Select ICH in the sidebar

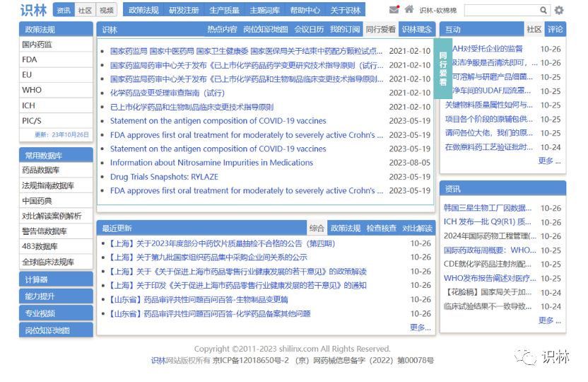(x=56, y=105)
